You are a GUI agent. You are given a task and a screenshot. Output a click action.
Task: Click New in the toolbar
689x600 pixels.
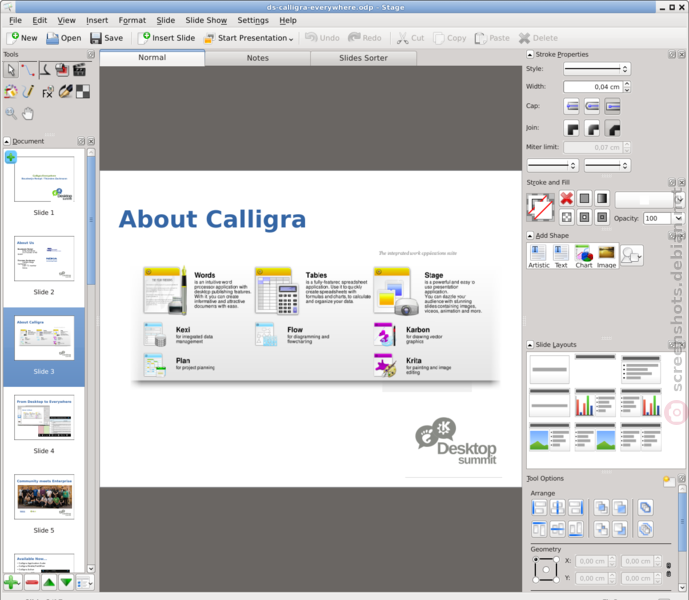(23, 38)
